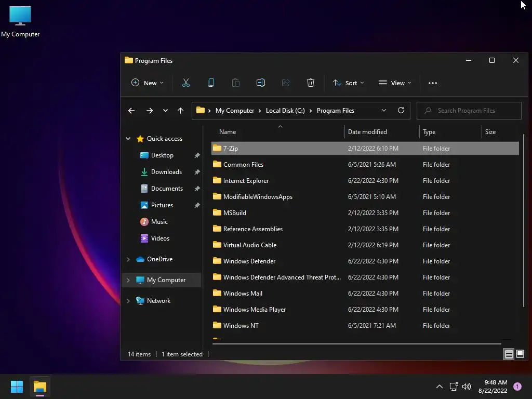
Task: Open the See more ellipsis menu
Action: (433, 83)
